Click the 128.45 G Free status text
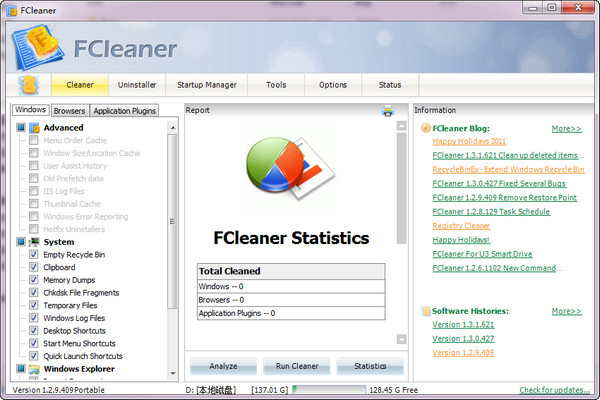Screen dimensions: 600x400 [393, 390]
